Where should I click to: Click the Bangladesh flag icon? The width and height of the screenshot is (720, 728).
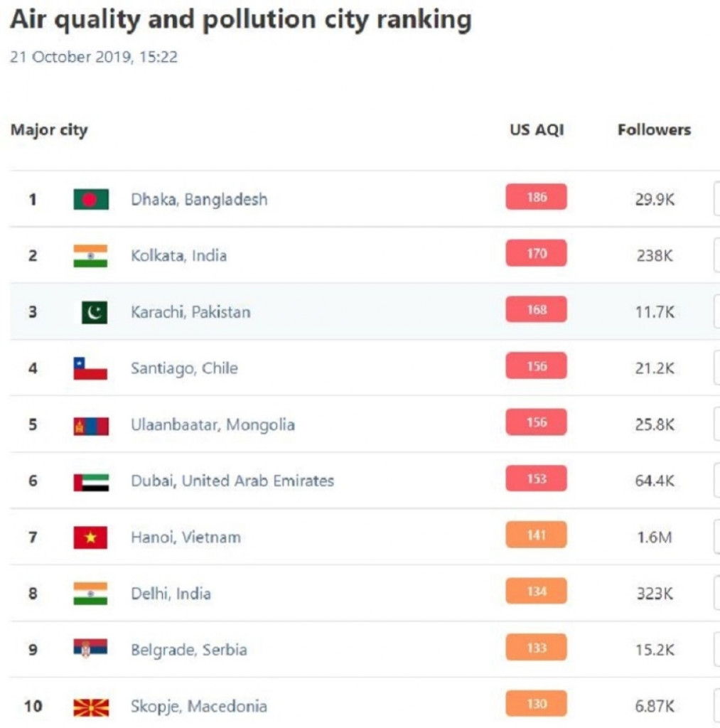coord(91,199)
